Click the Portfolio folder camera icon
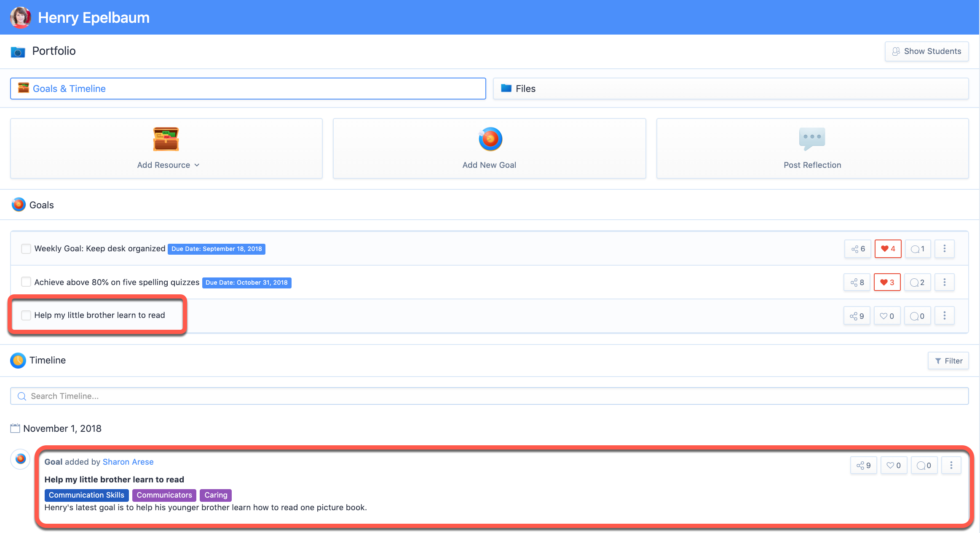This screenshot has width=980, height=533. coord(18,52)
